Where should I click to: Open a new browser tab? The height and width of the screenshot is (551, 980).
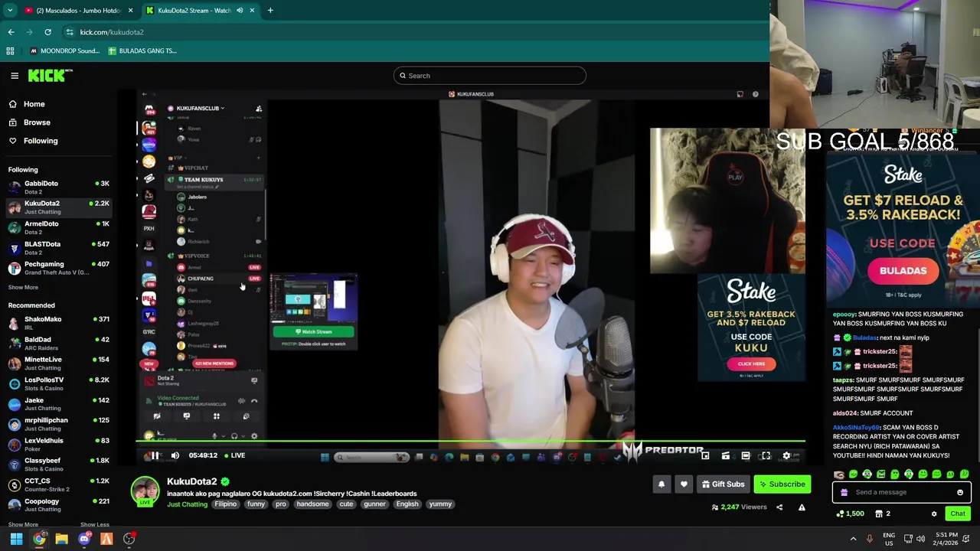270,11
